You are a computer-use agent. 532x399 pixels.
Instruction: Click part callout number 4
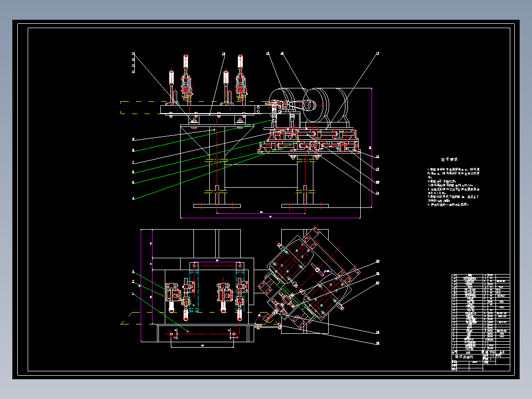133,199
